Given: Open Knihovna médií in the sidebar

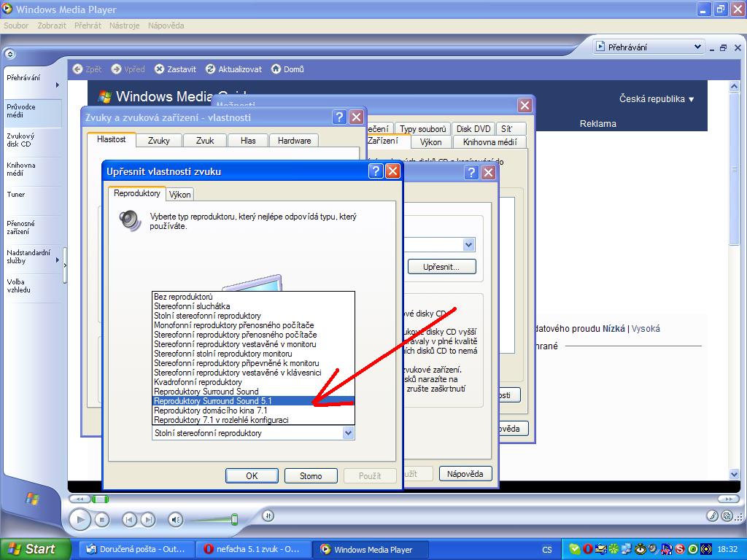Looking at the screenshot, I should pos(32,169).
